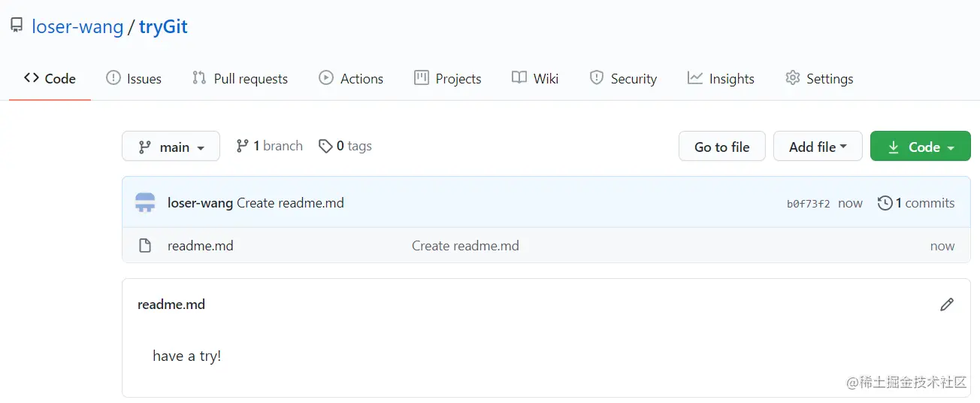980x403 pixels.
Task: Open commit author loser-wang link
Action: pyautogui.click(x=200, y=203)
